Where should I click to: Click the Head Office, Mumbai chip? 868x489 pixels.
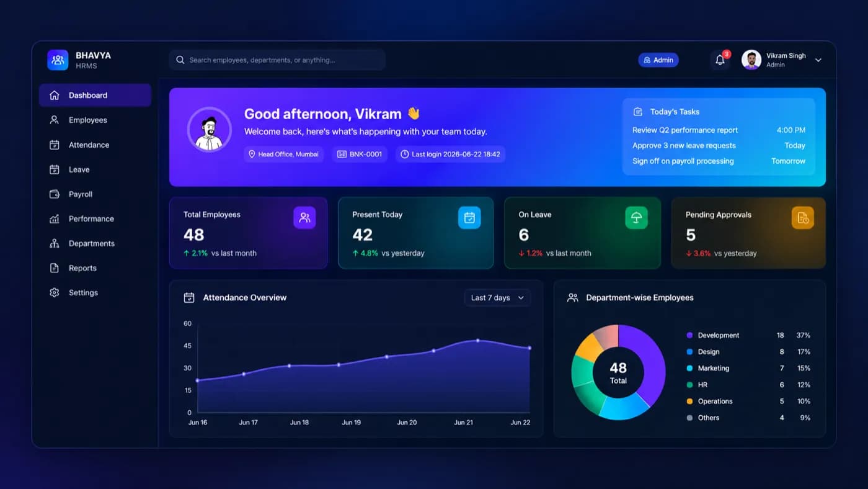click(284, 154)
